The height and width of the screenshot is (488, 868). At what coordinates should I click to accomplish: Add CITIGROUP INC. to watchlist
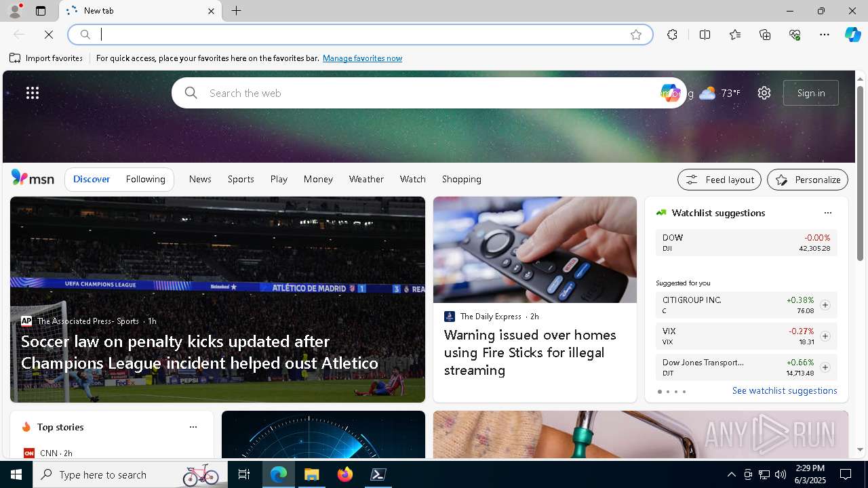click(x=825, y=305)
